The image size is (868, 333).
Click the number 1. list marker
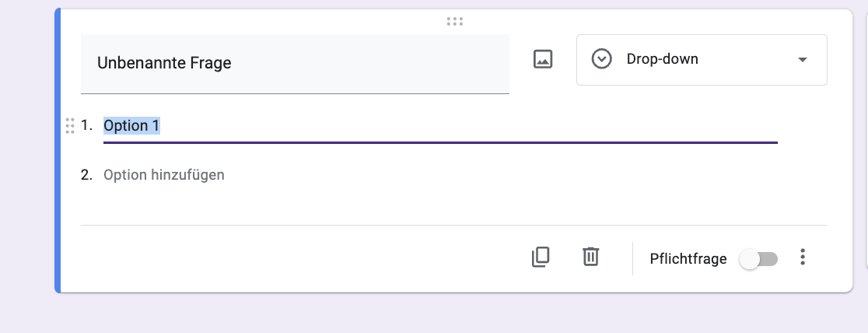(x=86, y=125)
